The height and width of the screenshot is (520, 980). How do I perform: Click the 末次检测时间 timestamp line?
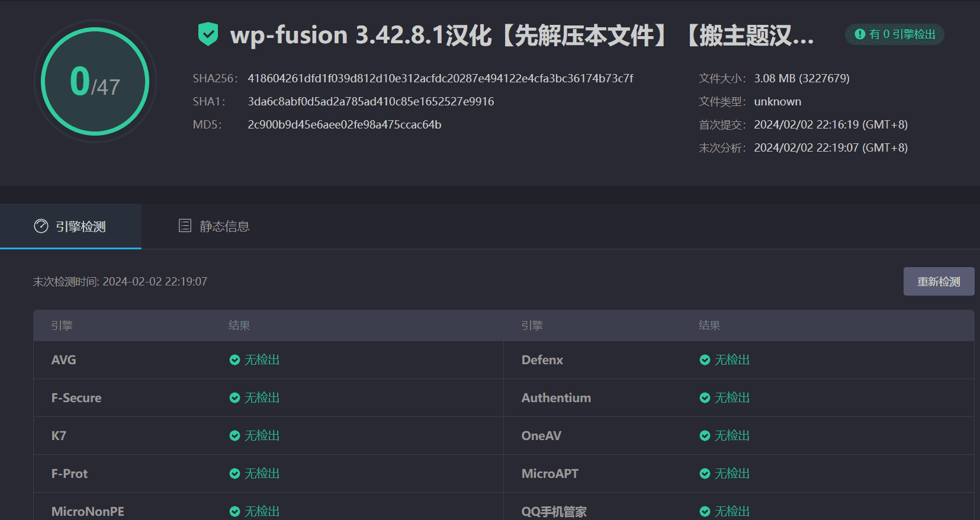[120, 281]
